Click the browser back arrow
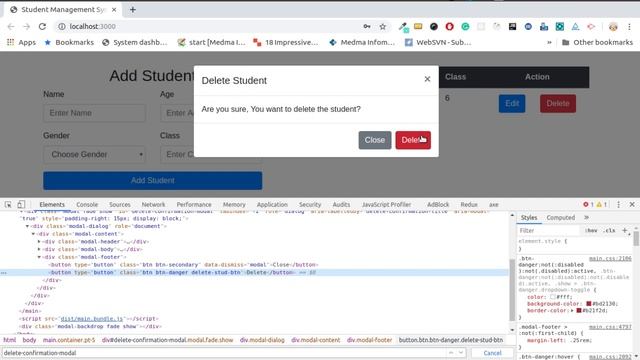This screenshot has height=360, width=640. click(x=11, y=27)
